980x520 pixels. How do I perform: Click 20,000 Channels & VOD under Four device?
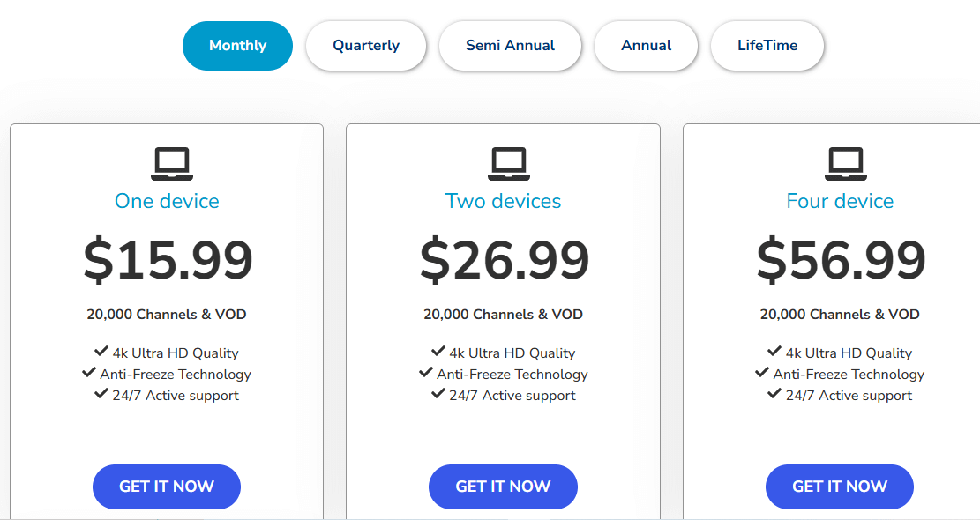coord(840,314)
